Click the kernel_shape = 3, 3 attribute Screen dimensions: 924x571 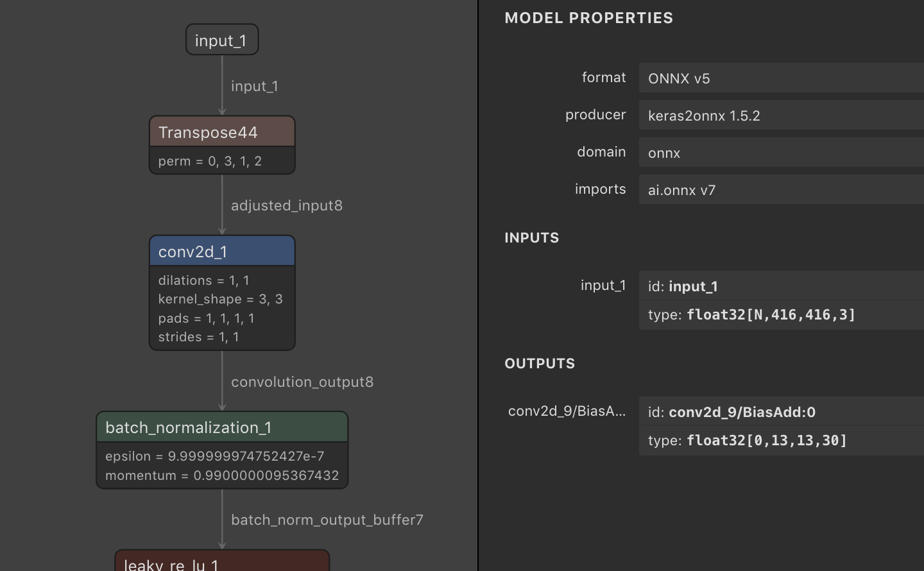coord(220,299)
